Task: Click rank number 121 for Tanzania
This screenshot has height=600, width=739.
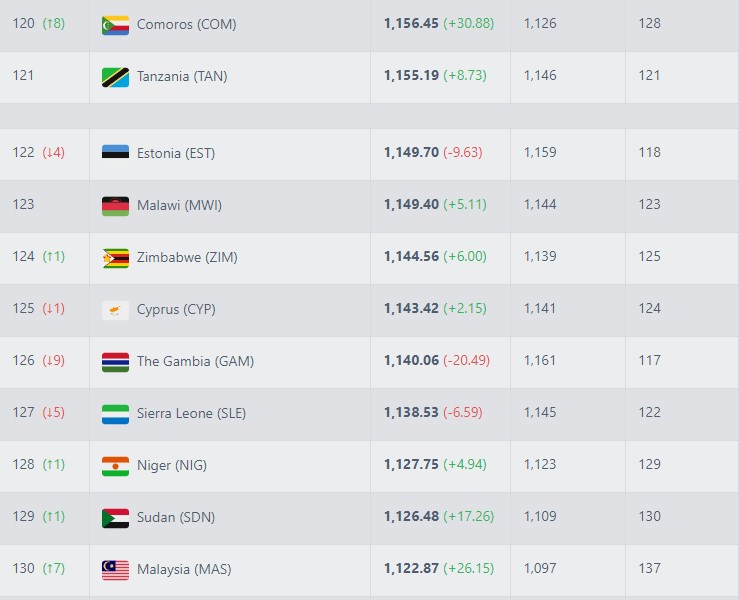Action: 23,76
